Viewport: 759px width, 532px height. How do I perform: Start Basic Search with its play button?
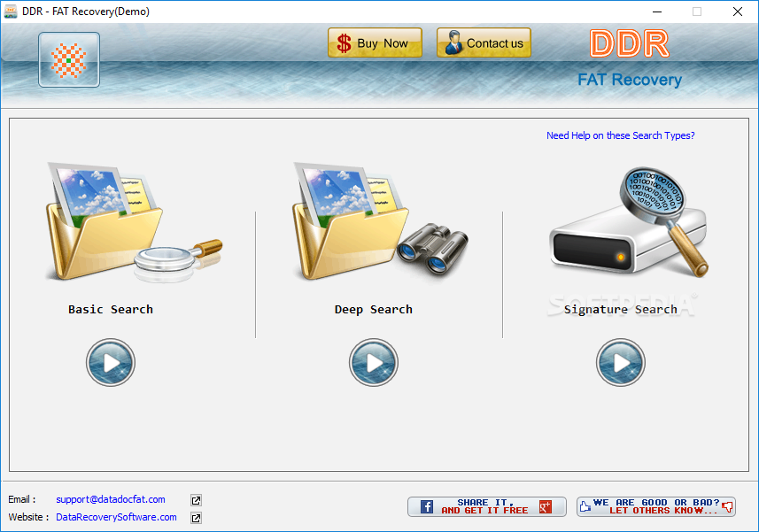click(111, 362)
